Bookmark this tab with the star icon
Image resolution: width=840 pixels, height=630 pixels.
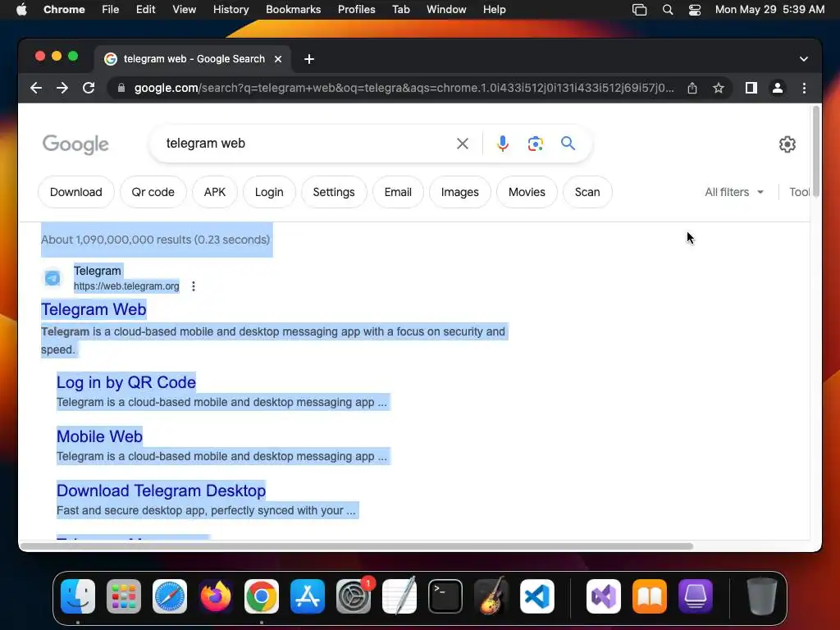coord(719,88)
